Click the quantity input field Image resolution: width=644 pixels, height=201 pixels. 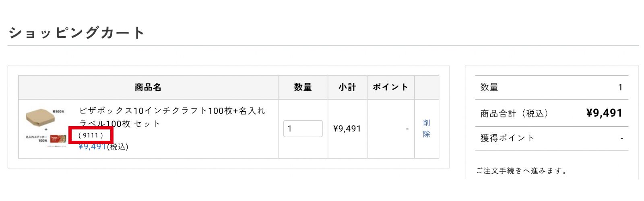pos(303,129)
